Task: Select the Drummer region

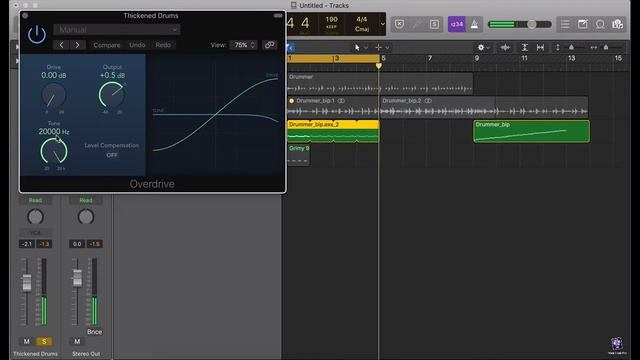Action: pyautogui.click(x=380, y=83)
